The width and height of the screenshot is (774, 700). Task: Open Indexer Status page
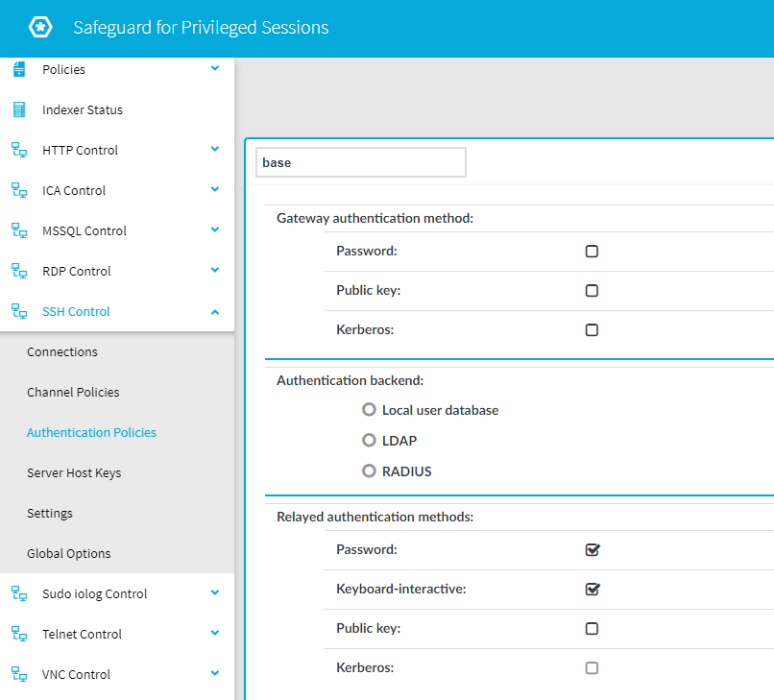point(83,109)
